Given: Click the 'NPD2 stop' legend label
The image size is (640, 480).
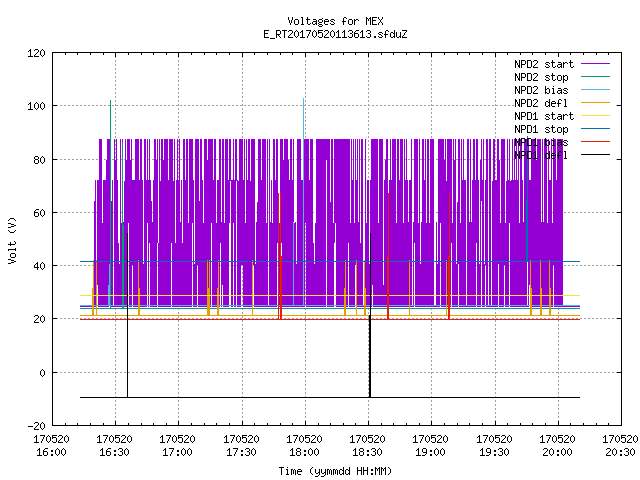Looking at the screenshot, I should coord(541,77).
